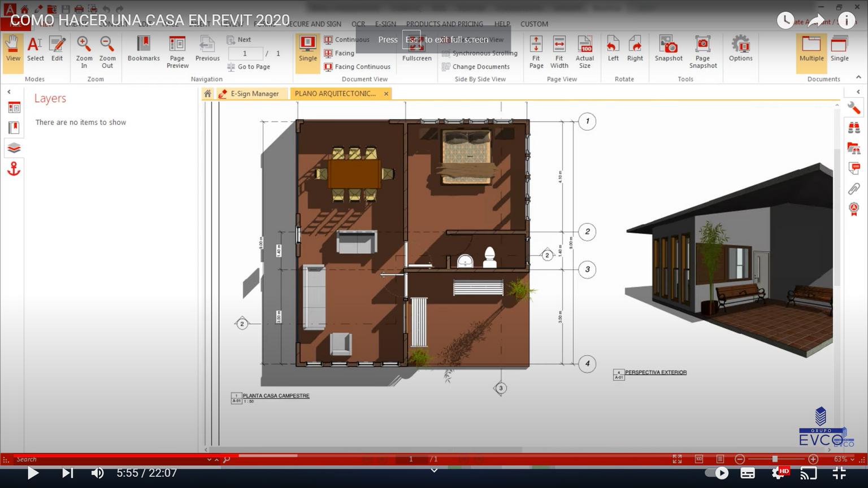Screen dimensions: 868x488
Task: Toggle YouTube subtitles/captions
Action: (x=748, y=473)
